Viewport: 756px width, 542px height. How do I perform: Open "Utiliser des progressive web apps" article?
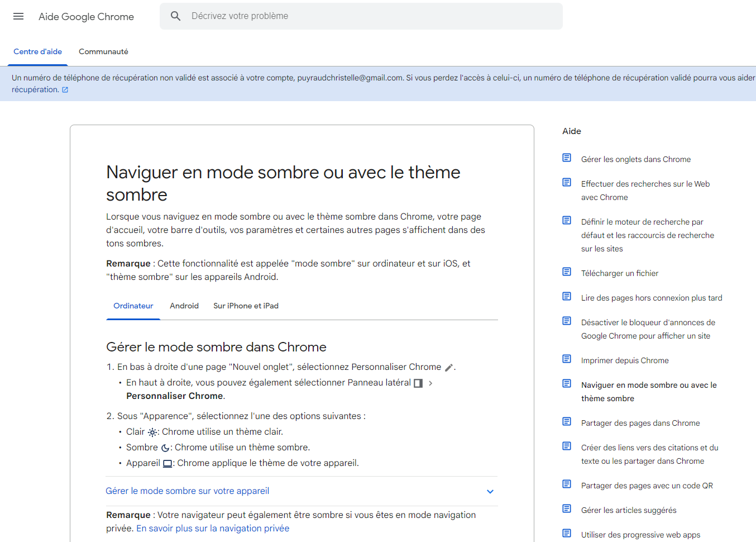[640, 535]
